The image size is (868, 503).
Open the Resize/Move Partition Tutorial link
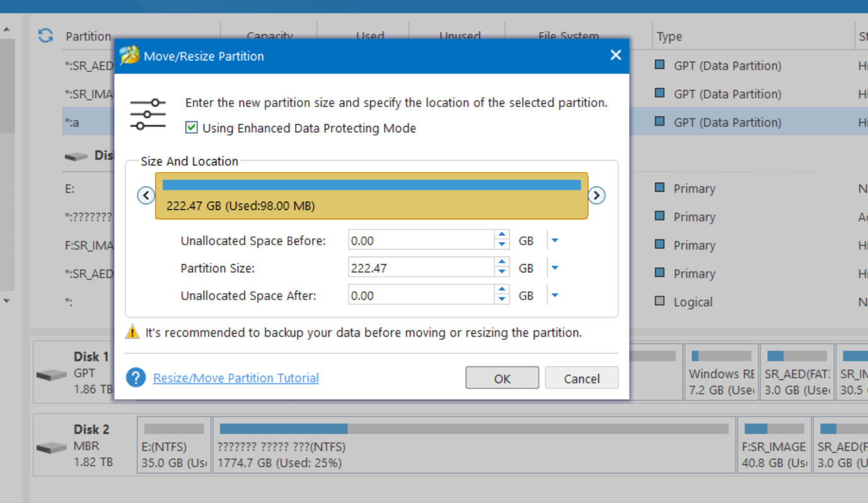236,378
